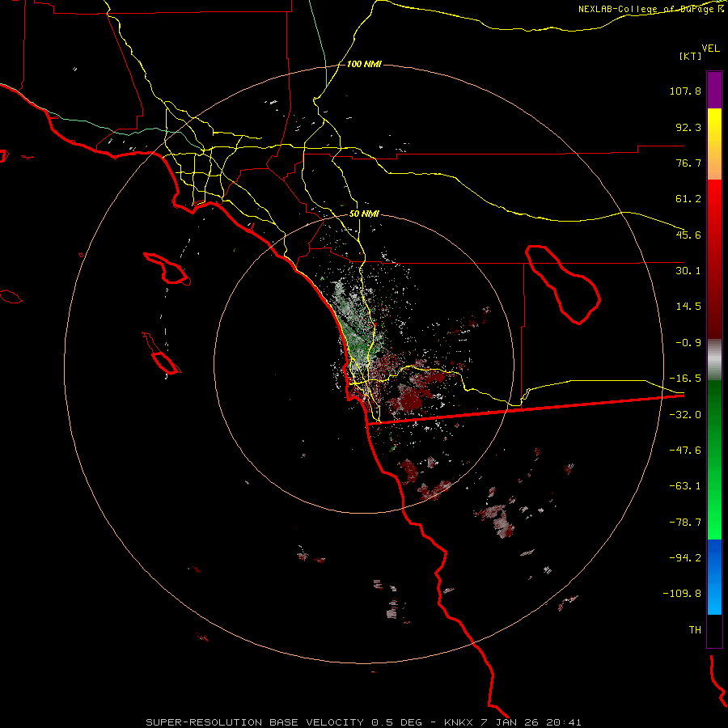Click the TH legend label
The height and width of the screenshot is (728, 728).
point(695,630)
